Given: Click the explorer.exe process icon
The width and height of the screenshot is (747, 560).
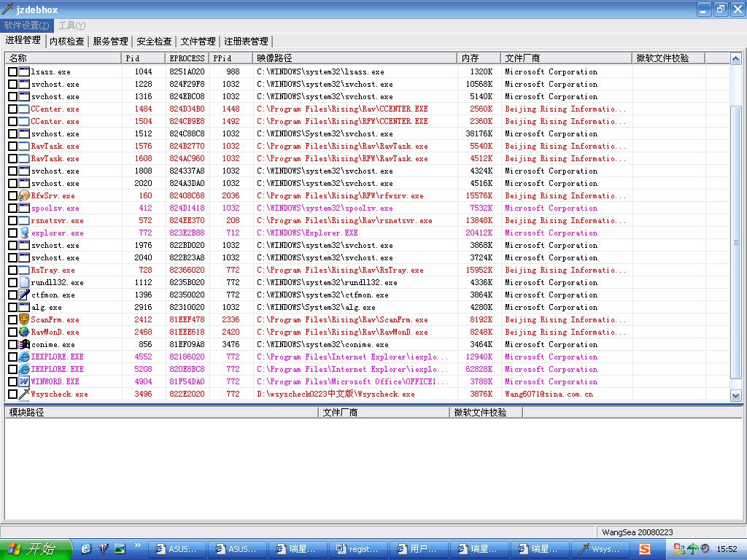Looking at the screenshot, I should pyautogui.click(x=24, y=233).
